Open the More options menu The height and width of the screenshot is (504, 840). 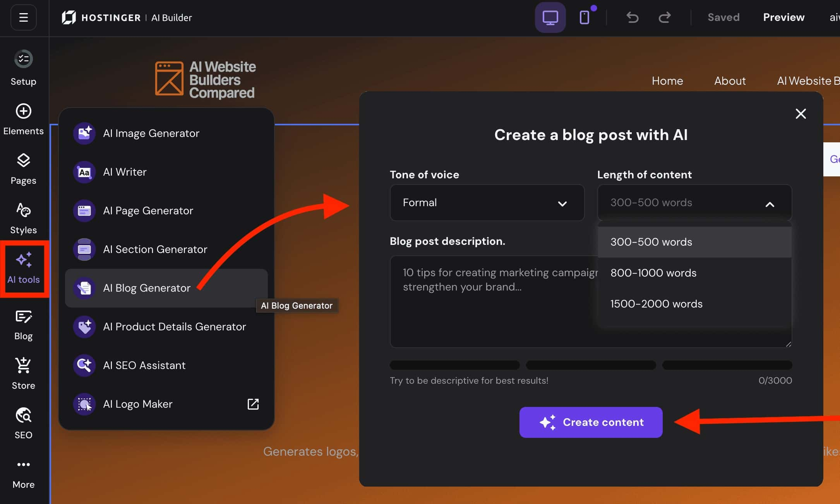[23, 473]
